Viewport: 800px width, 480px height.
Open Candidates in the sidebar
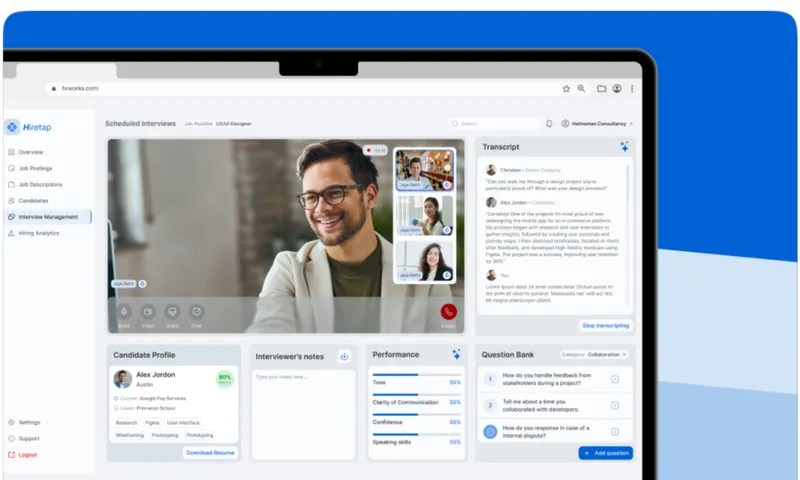(28, 201)
